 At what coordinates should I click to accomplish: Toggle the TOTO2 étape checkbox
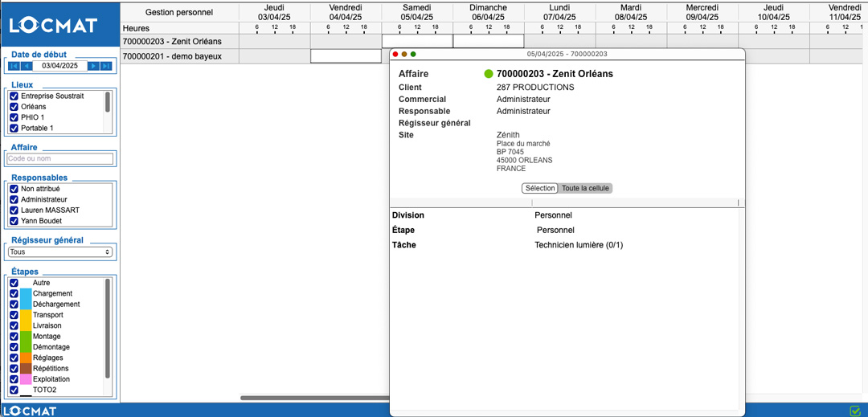(14, 390)
